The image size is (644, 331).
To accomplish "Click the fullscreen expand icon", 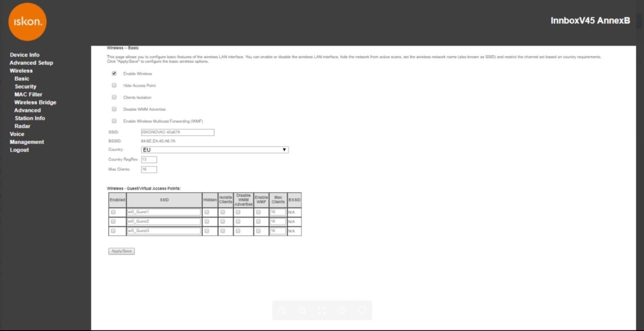I will [x=322, y=310].
